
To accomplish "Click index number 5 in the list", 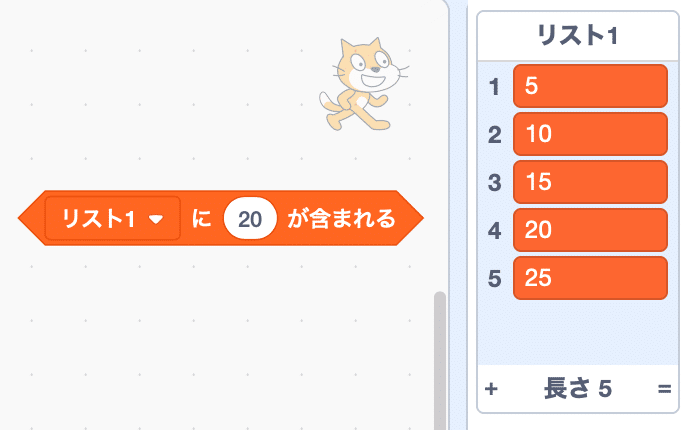I will pyautogui.click(x=494, y=279).
